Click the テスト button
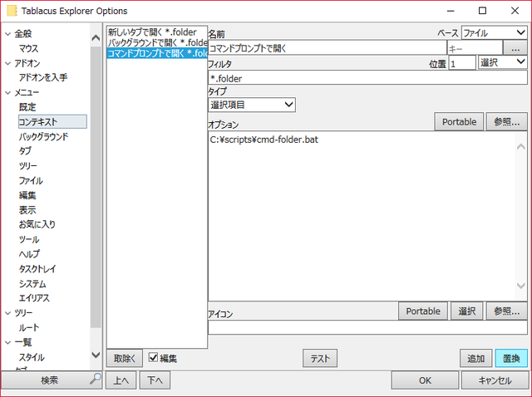The width and height of the screenshot is (532, 397). (x=320, y=358)
